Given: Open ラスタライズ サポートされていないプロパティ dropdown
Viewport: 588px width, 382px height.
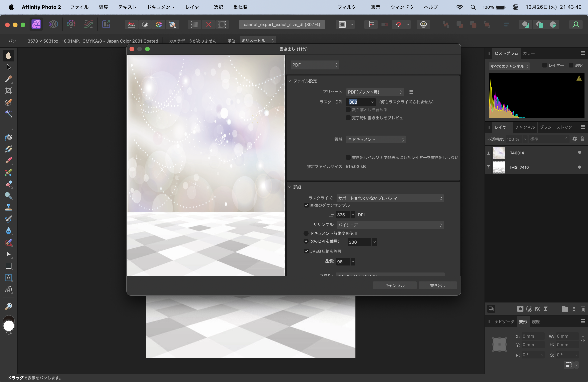Looking at the screenshot, I should [x=390, y=198].
